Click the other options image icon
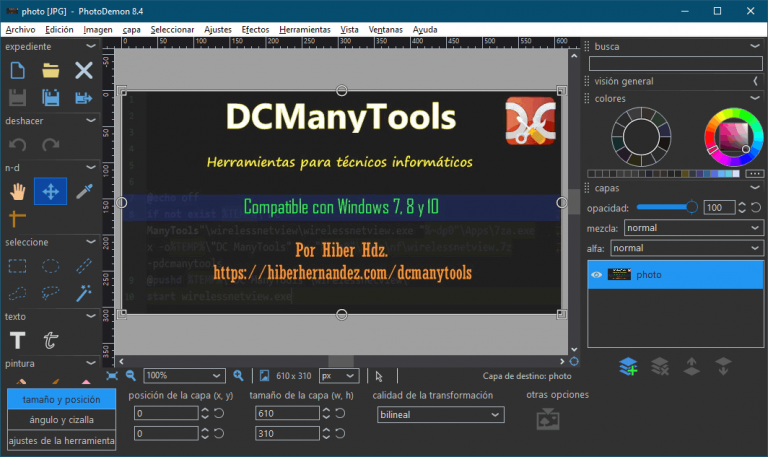 point(548,420)
